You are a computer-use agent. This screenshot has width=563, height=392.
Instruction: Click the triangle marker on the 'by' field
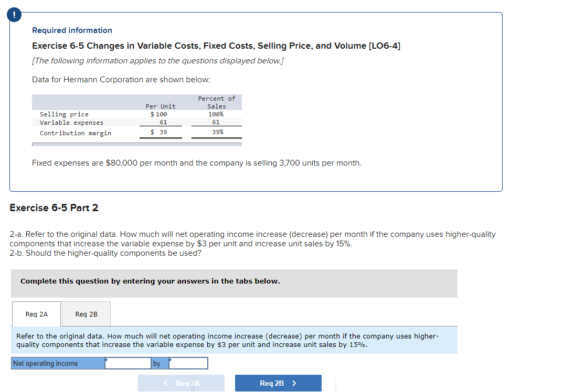[171, 360]
